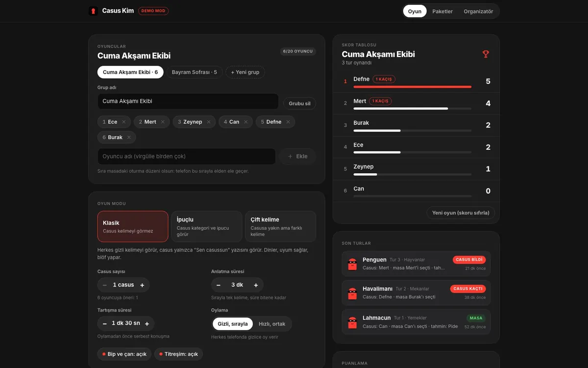Click the spy avatar on the Penguen round
The image size is (588, 368).
click(352, 264)
